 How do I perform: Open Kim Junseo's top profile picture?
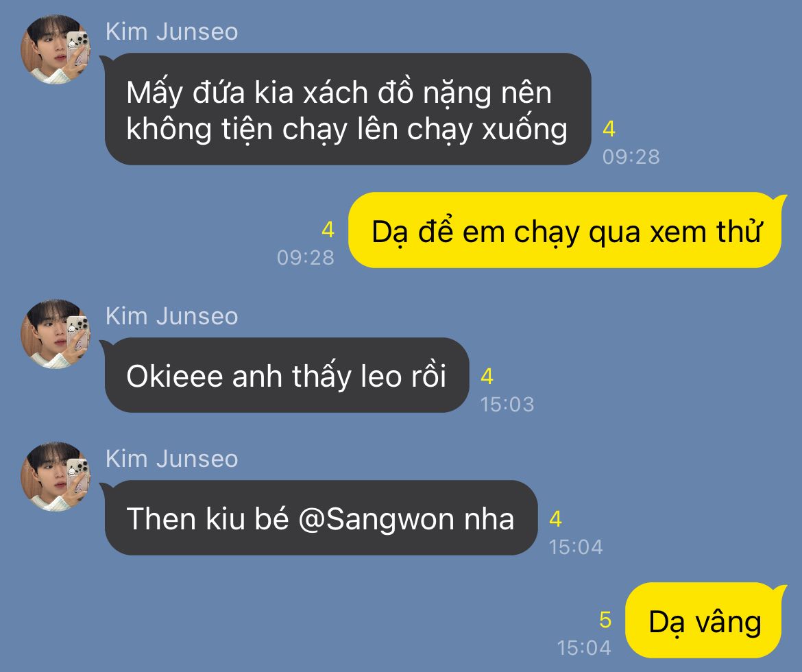click(56, 49)
